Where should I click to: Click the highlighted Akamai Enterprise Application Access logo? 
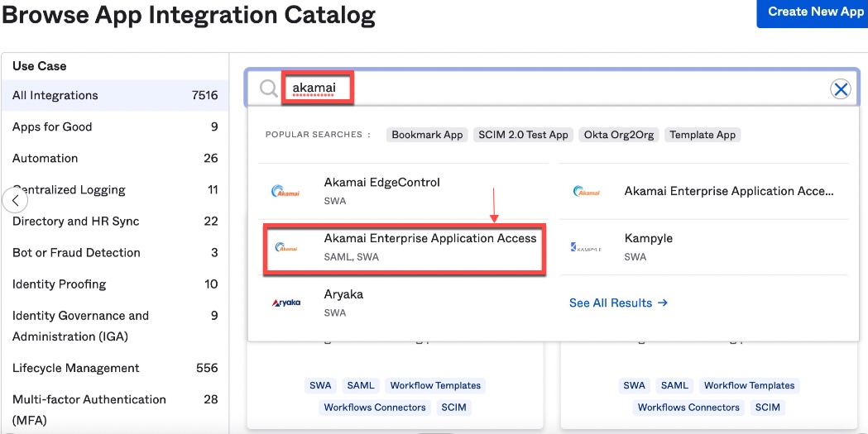pos(286,247)
